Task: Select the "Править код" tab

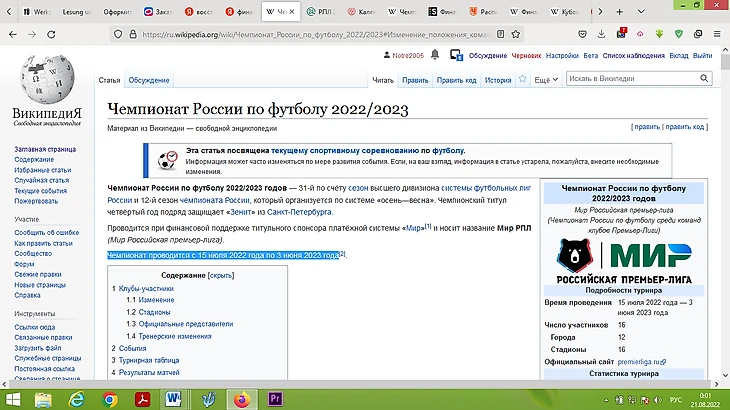Action: pyautogui.click(x=456, y=79)
